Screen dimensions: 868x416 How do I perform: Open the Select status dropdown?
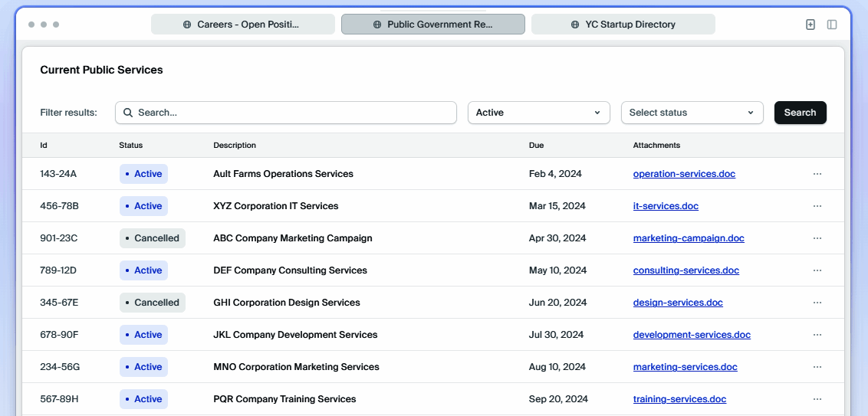pyautogui.click(x=692, y=113)
